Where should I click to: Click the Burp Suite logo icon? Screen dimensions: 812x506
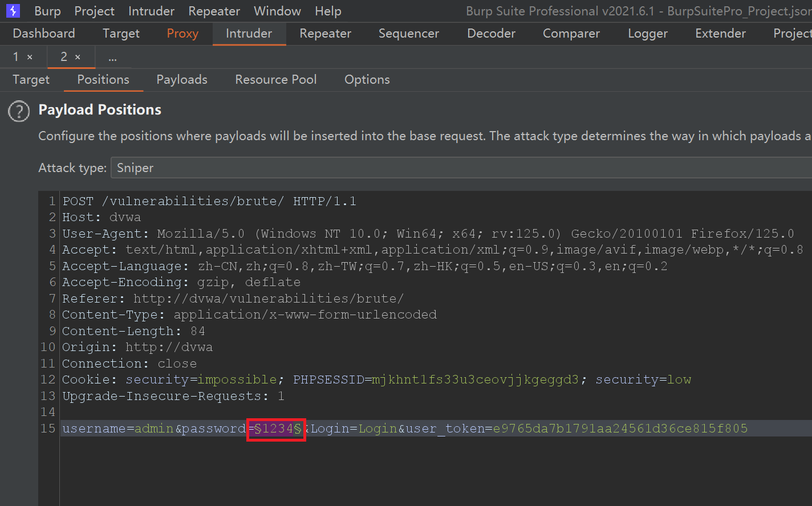point(13,11)
